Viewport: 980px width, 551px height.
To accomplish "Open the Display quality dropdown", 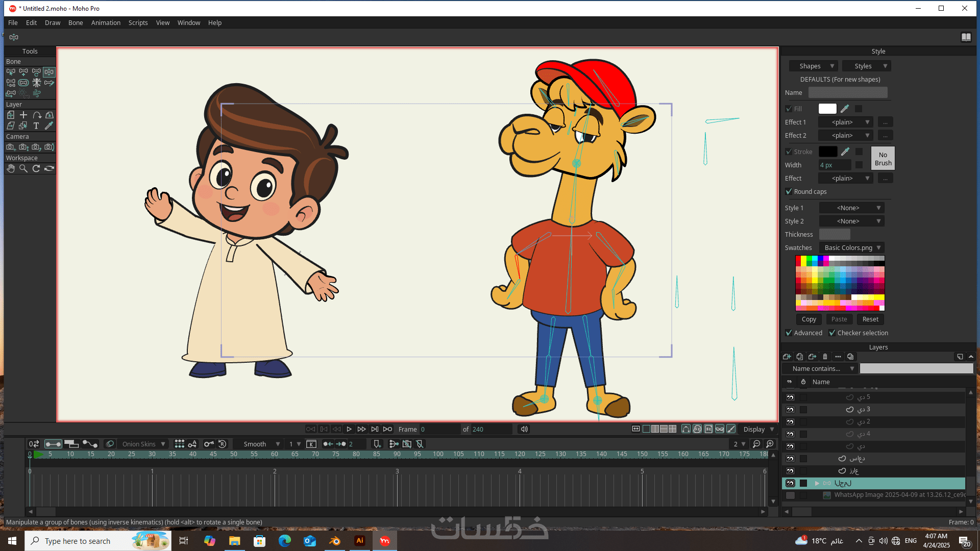I will tap(758, 429).
